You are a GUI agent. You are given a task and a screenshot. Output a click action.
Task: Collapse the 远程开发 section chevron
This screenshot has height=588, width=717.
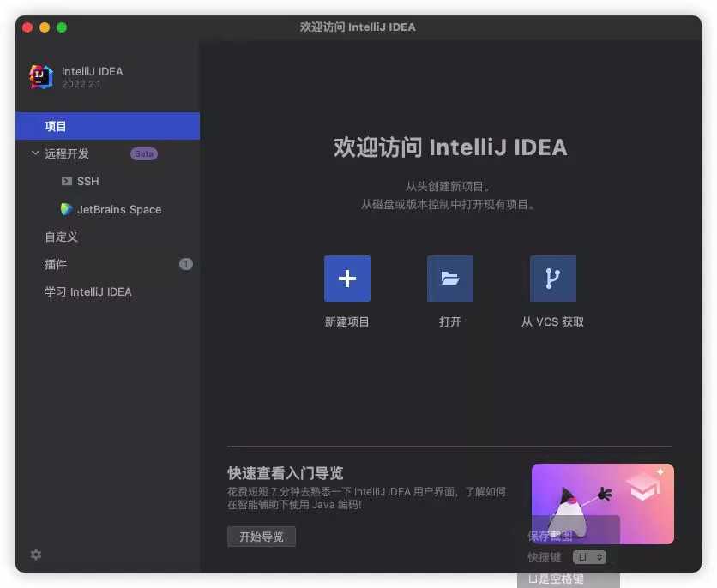(35, 153)
